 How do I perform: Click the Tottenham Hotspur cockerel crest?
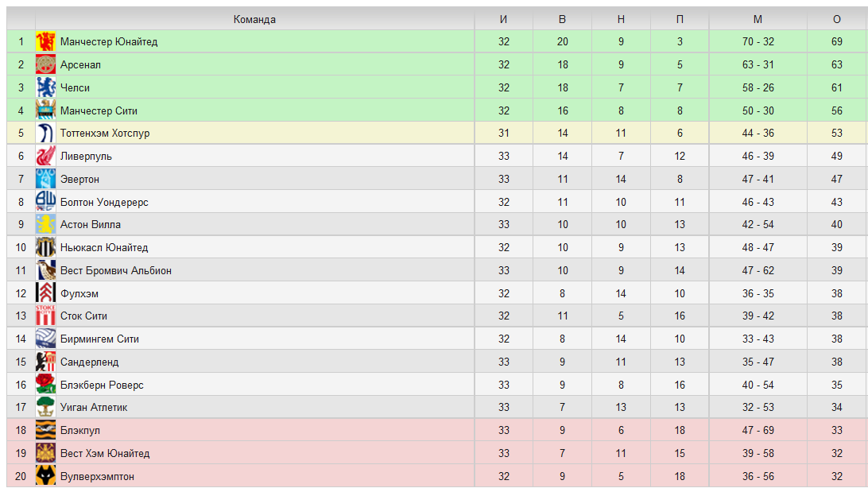[45, 134]
